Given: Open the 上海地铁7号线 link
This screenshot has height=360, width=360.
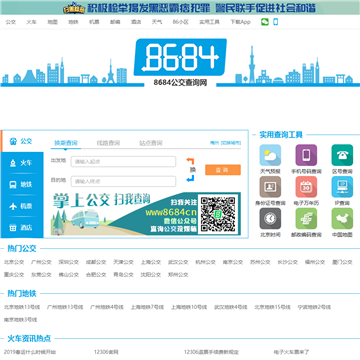Looking at the screenshot, I should (x=148, y=307).
